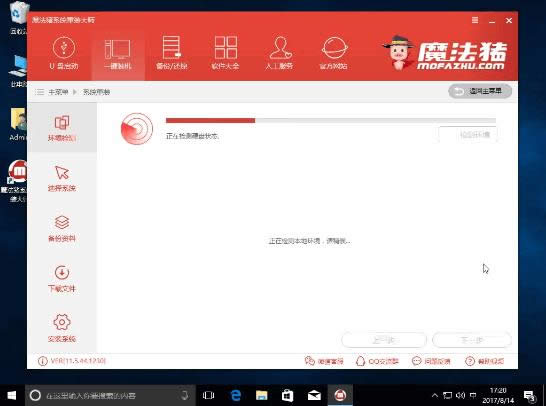Click the input method indicator in tray

[x=473, y=395]
